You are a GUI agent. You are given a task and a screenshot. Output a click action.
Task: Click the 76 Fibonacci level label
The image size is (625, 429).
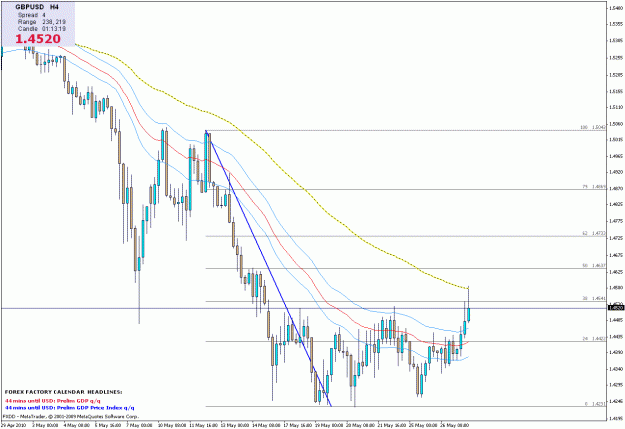point(594,187)
